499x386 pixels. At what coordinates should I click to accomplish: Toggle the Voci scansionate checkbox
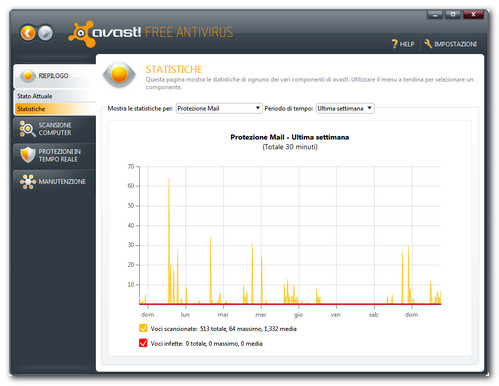(x=143, y=328)
